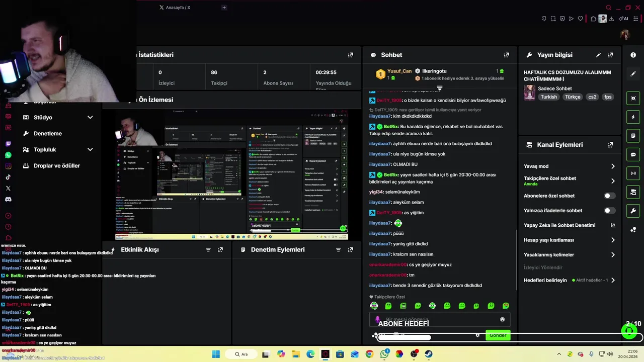The height and width of the screenshot is (362, 644).
Task: Click the Turkish language tag
Action: [x=549, y=97]
